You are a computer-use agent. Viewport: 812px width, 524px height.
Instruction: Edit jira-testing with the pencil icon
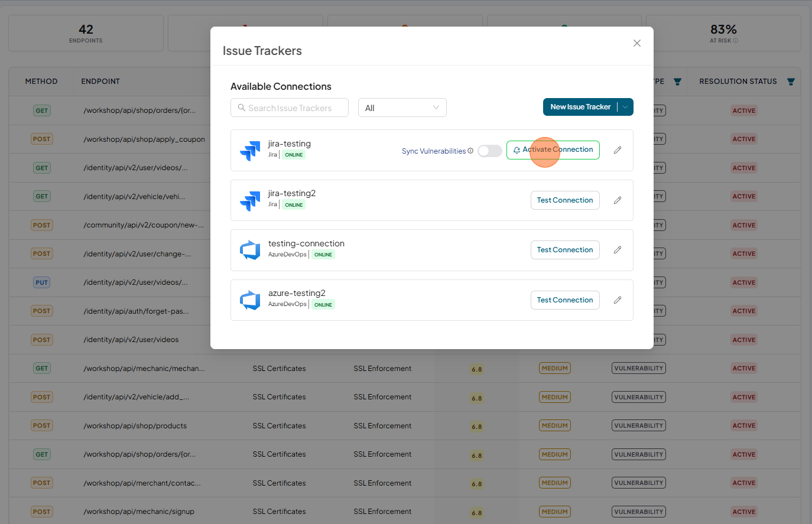(618, 150)
